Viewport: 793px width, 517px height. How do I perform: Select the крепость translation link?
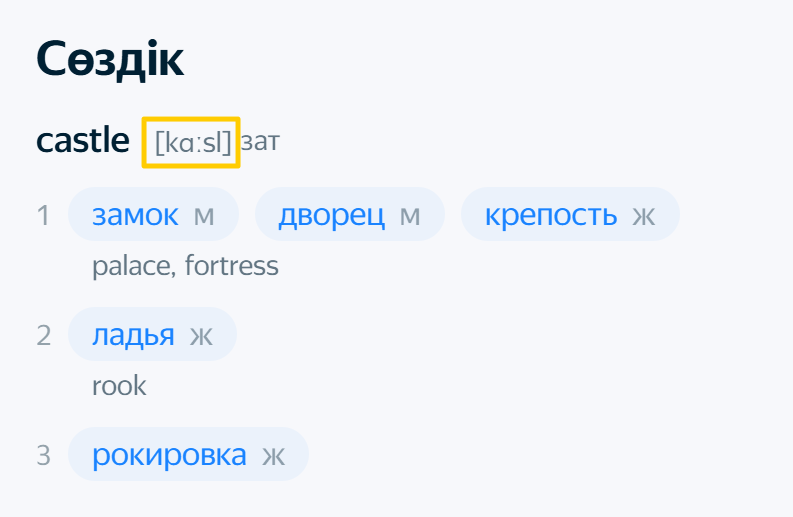point(550,215)
